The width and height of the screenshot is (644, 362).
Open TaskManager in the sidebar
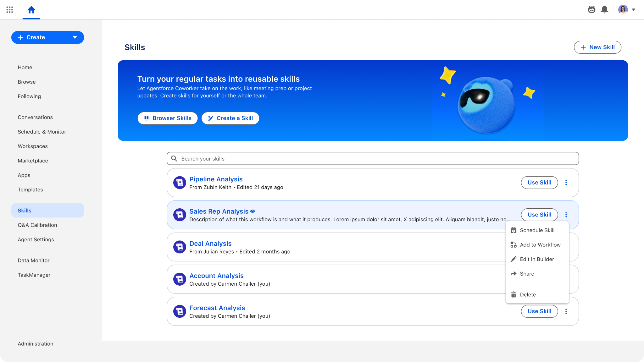[x=34, y=275]
